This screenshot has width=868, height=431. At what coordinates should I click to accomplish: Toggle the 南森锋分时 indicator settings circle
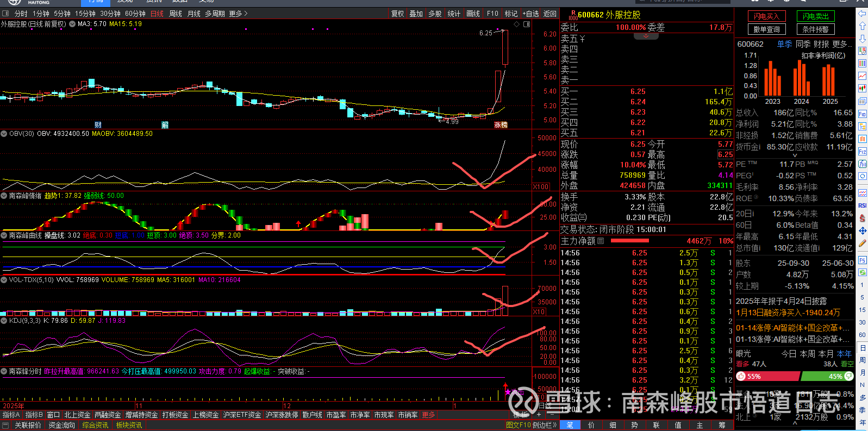coord(4,371)
